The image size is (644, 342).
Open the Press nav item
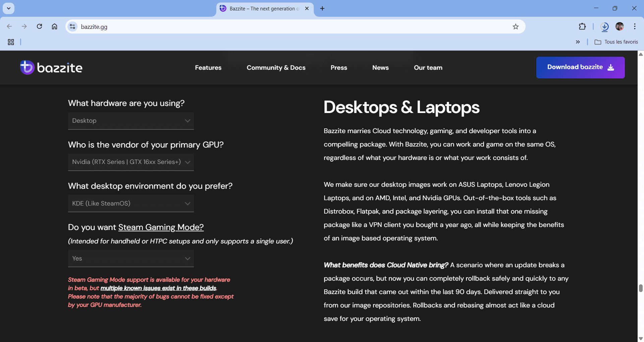tap(339, 68)
